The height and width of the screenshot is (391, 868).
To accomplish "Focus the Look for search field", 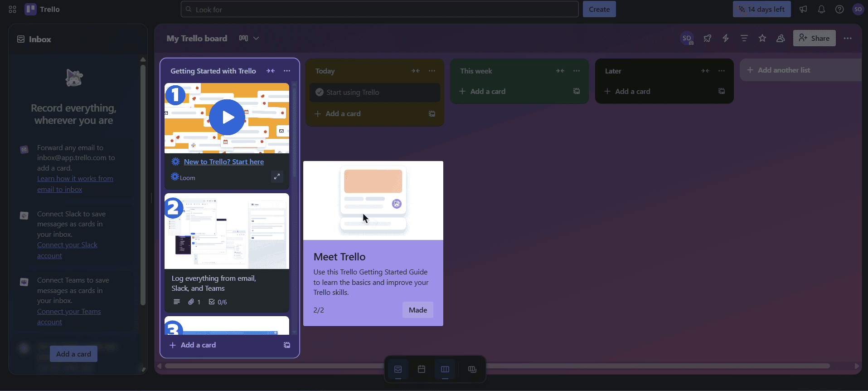I will tap(380, 9).
